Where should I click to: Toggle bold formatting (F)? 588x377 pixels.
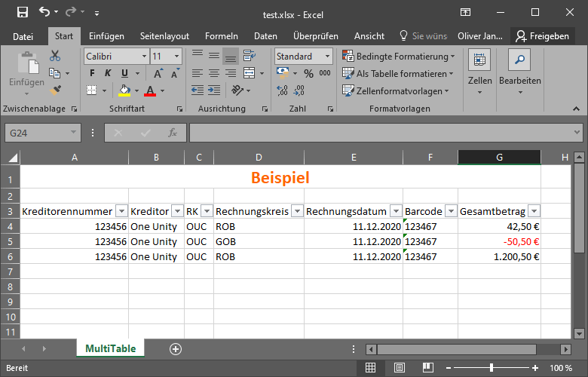92,73
